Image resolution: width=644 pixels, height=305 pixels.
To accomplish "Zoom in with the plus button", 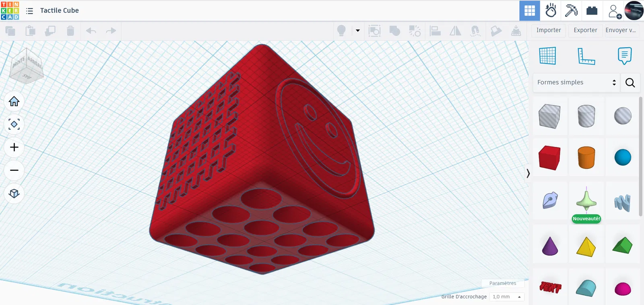I will 14,147.
